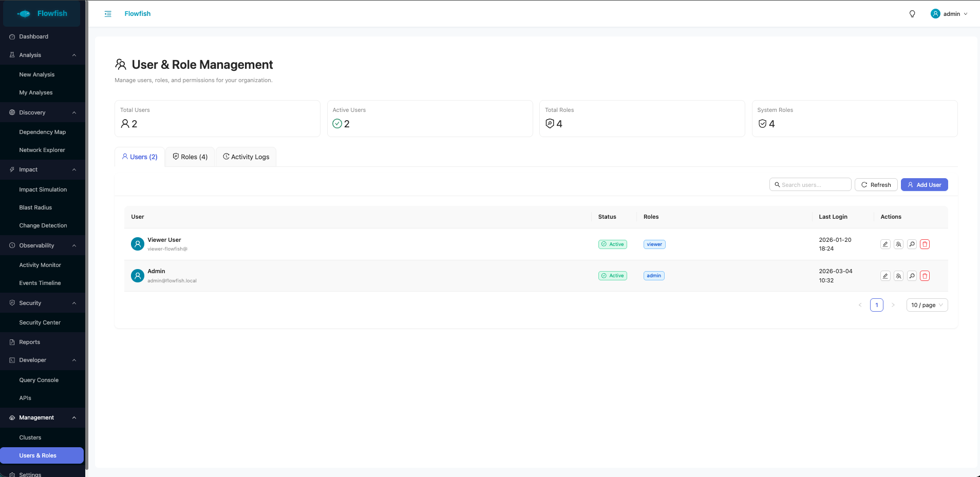Go to next page arrow in pagination
Screen dimensions: 980x477
893,305
